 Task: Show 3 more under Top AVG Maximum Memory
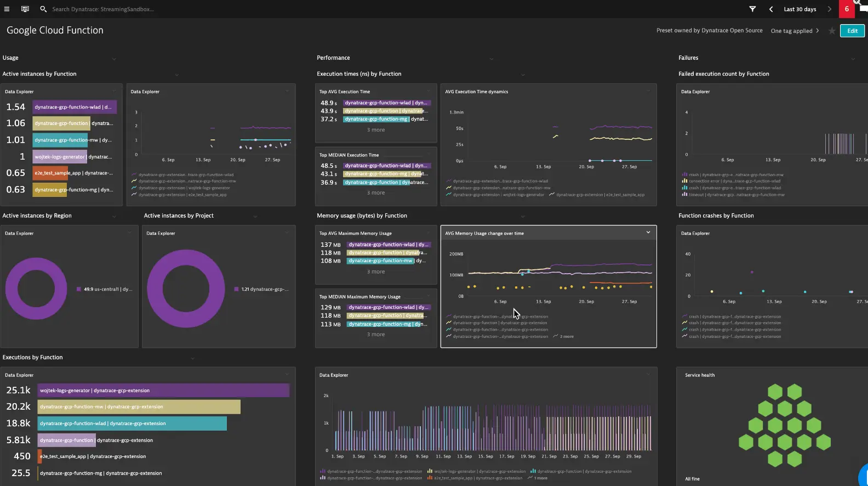pyautogui.click(x=376, y=272)
